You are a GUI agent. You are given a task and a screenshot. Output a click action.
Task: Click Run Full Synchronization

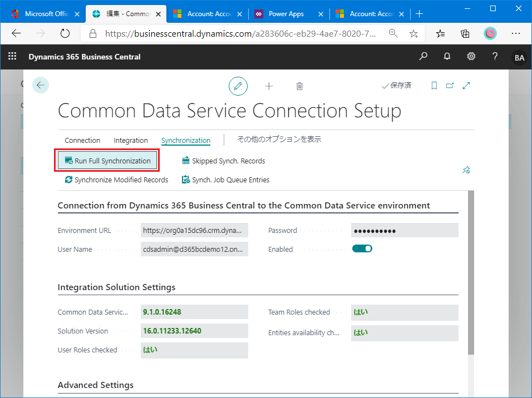click(x=107, y=160)
